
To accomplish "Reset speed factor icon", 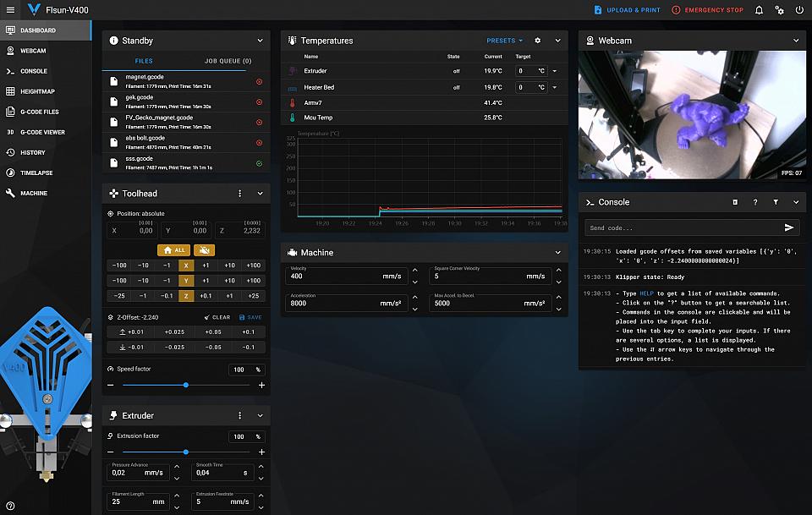I will tap(110, 369).
